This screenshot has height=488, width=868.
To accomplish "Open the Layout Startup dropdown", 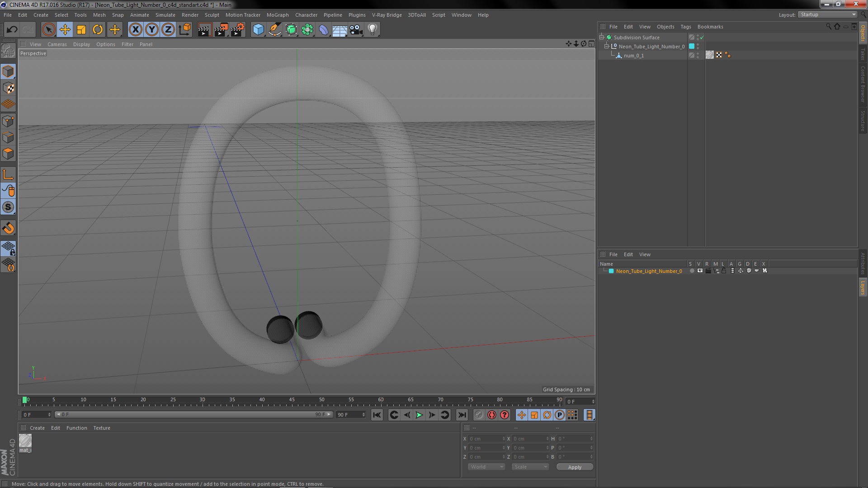I will point(828,14).
